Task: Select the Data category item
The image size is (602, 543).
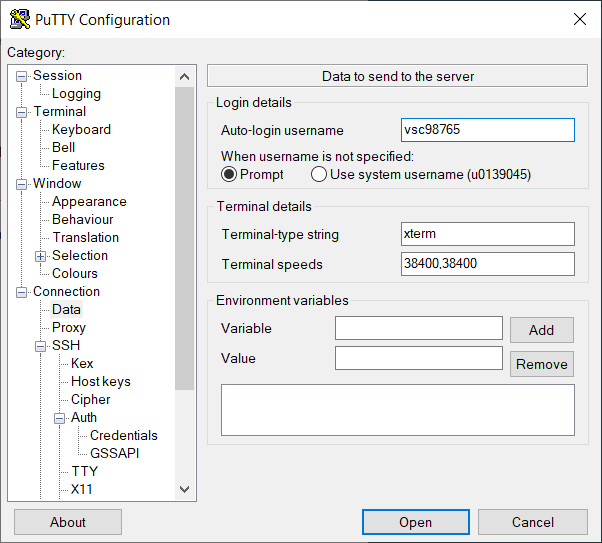Action: coord(66,310)
